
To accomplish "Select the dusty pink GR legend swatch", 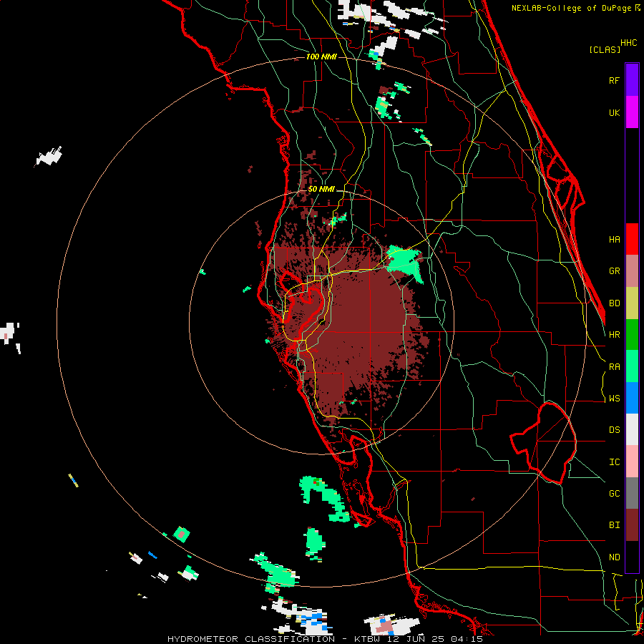I will click(632, 271).
